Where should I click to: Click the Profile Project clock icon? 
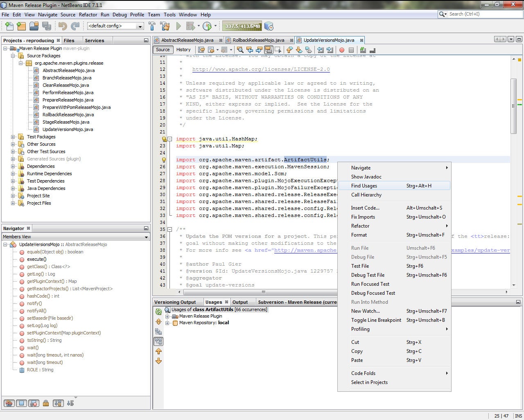pyautogui.click(x=207, y=26)
